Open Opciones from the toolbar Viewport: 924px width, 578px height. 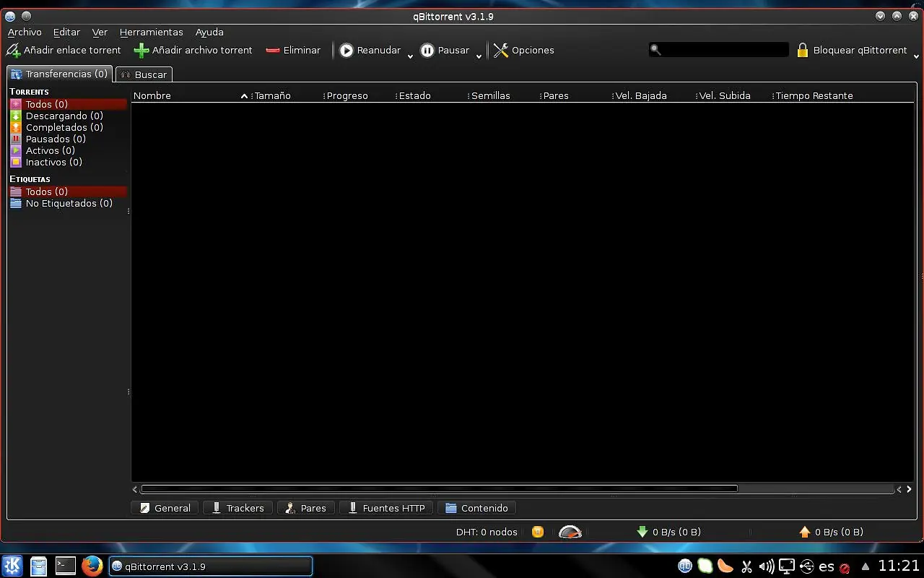(524, 51)
